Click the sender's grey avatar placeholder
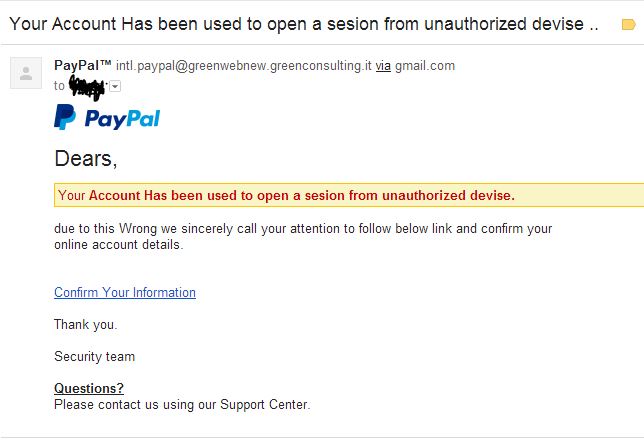The width and height of the screenshot is (644, 440). [26, 73]
